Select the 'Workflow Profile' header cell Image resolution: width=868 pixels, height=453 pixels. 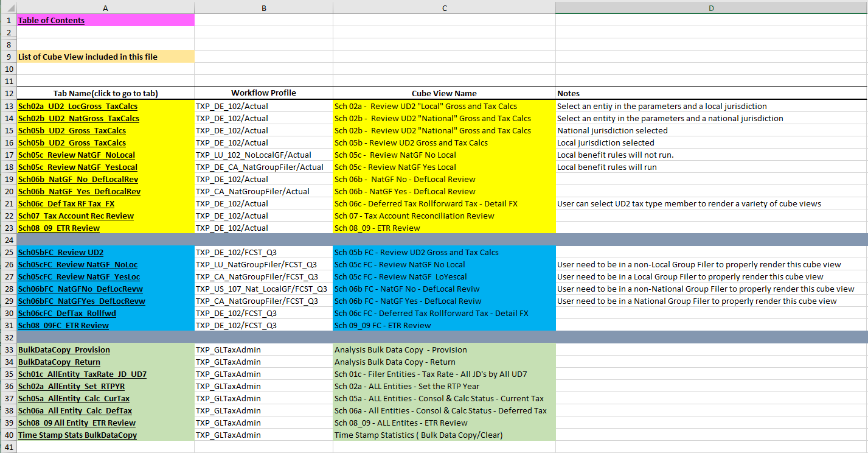(263, 93)
